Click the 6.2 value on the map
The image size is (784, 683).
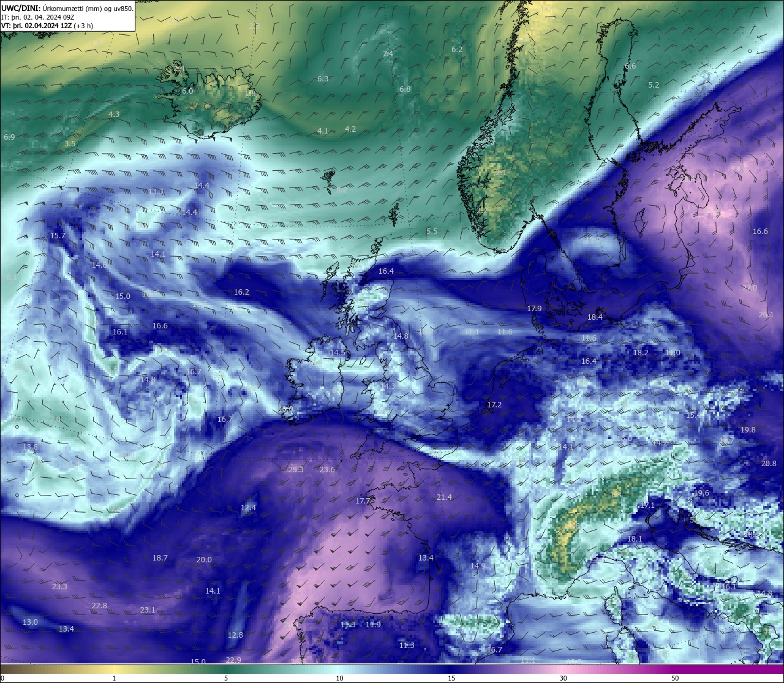point(457,49)
